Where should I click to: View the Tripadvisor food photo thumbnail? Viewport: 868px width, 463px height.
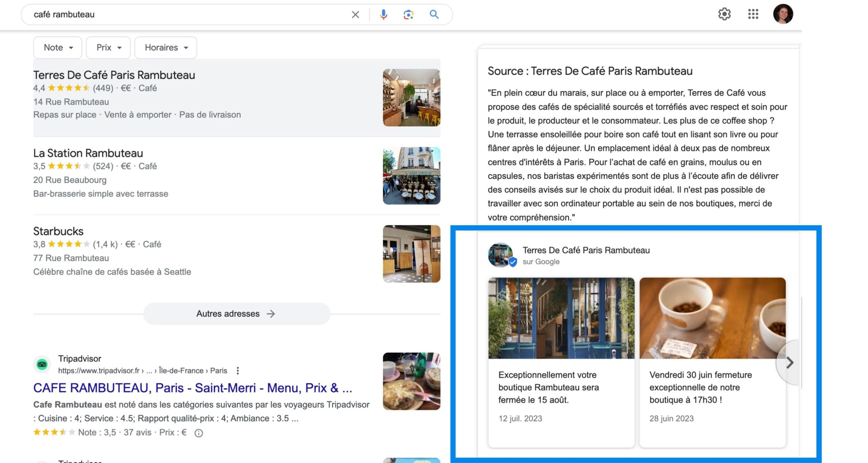click(412, 381)
